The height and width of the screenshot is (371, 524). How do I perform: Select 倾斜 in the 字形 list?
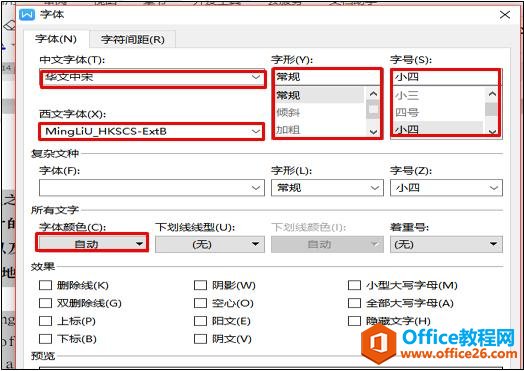(x=319, y=112)
